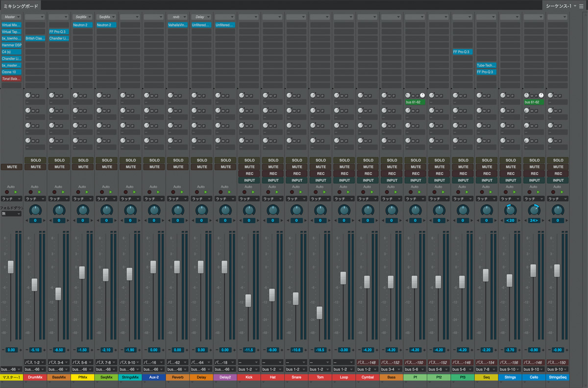Viewport: 588px width, 388px height.
Task: Click the automation play arrow on StringsSeq track
Action: point(562,192)
